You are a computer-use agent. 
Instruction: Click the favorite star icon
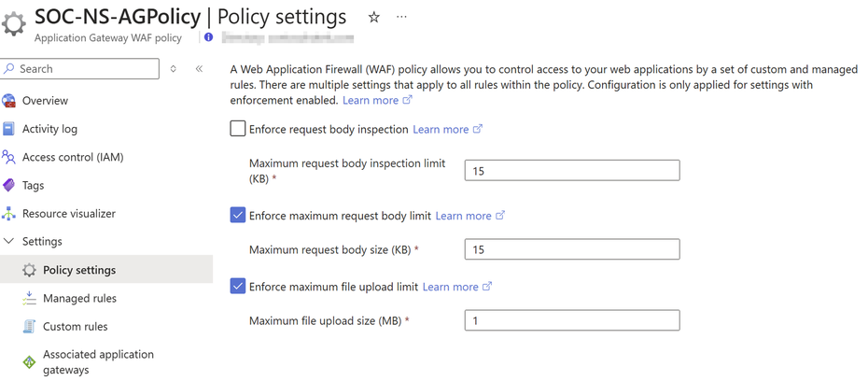click(x=374, y=18)
